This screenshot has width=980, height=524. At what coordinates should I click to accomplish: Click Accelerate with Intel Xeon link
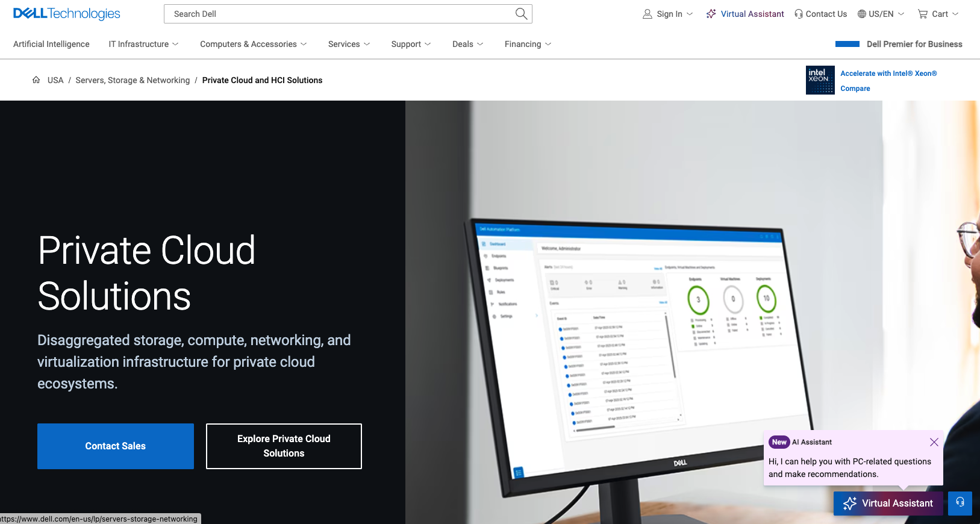click(x=888, y=73)
